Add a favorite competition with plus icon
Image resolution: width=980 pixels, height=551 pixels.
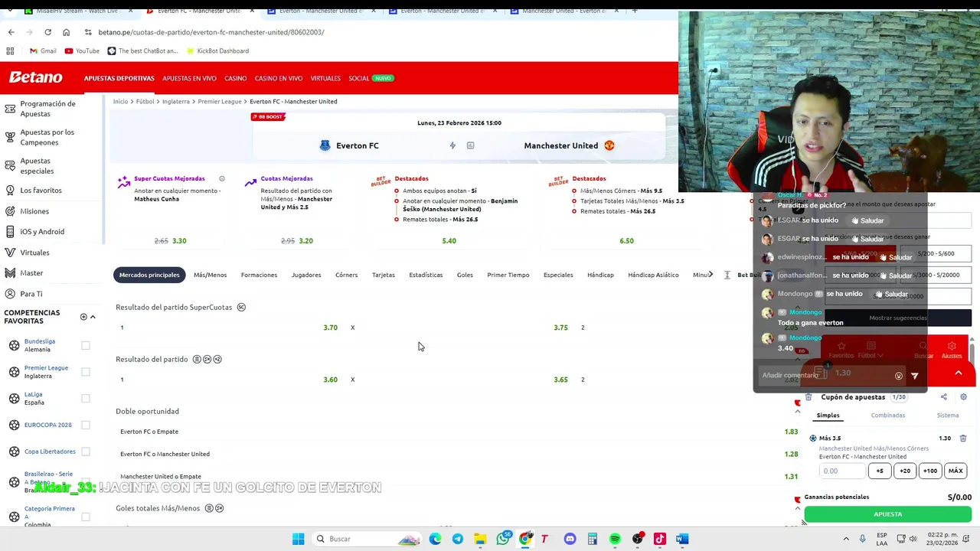click(83, 317)
